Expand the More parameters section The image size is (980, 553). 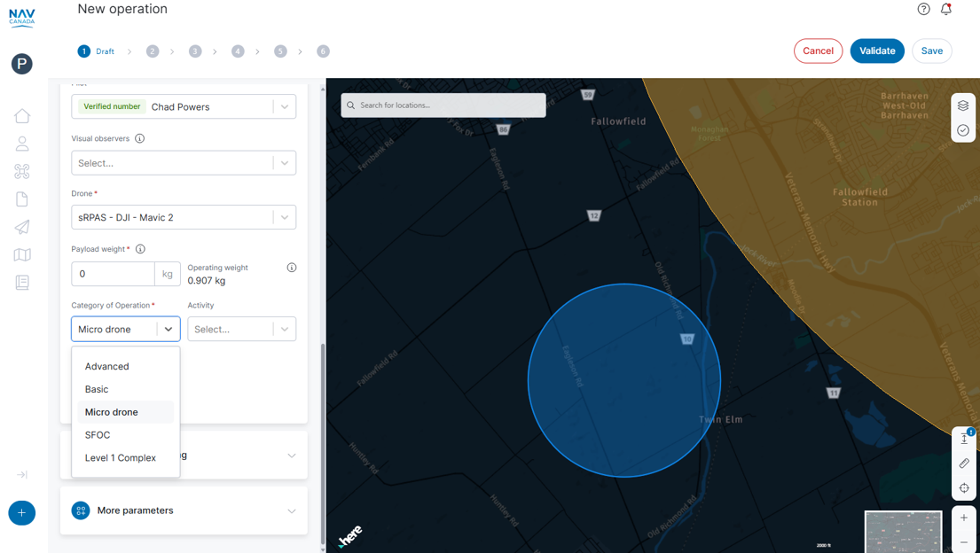tap(184, 510)
